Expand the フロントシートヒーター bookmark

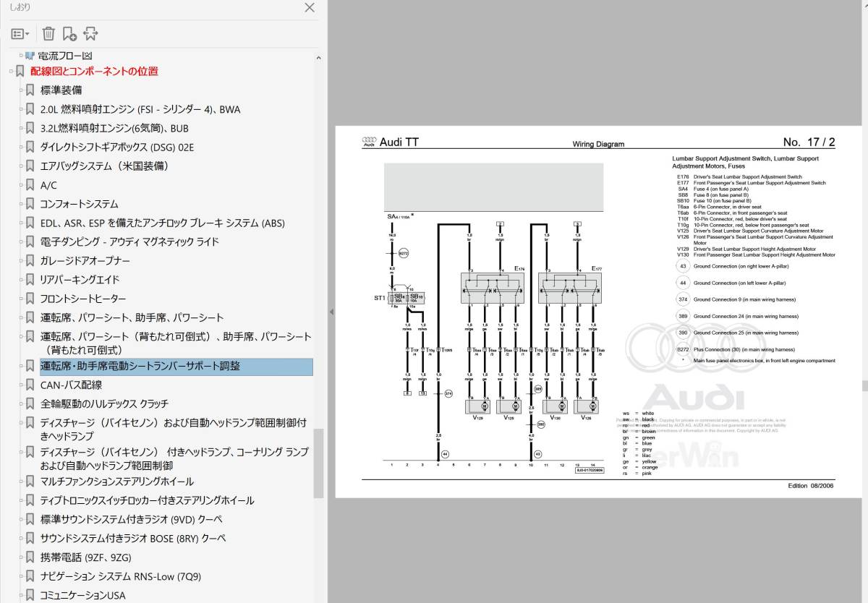pyautogui.click(x=21, y=299)
